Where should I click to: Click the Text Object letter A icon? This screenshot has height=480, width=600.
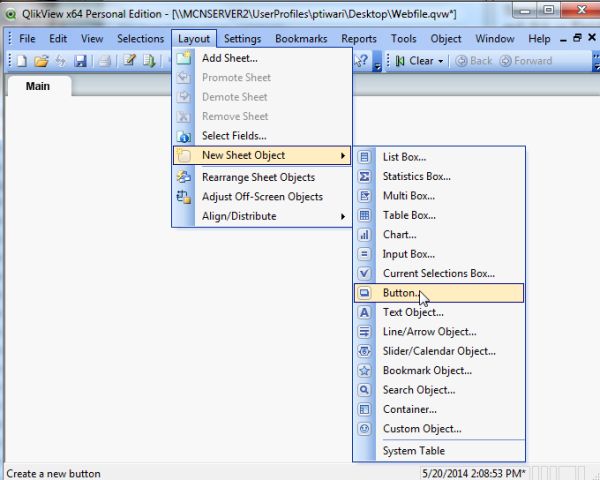pyautogui.click(x=364, y=312)
